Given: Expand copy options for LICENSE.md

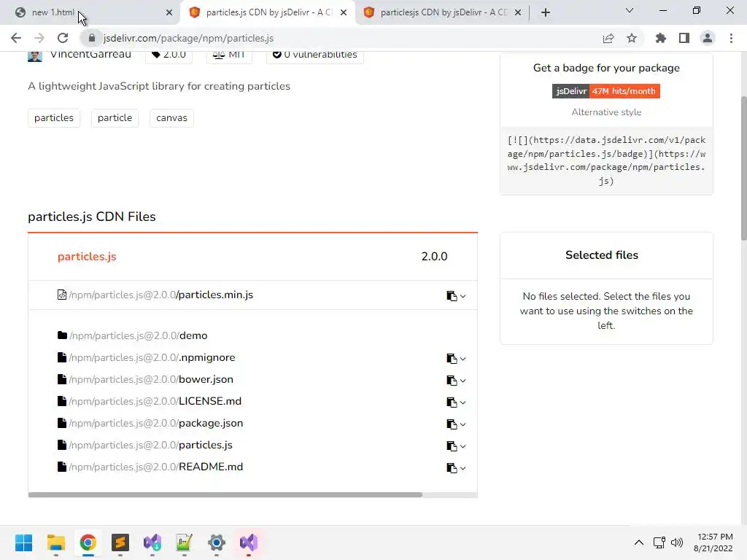Looking at the screenshot, I should [x=462, y=402].
